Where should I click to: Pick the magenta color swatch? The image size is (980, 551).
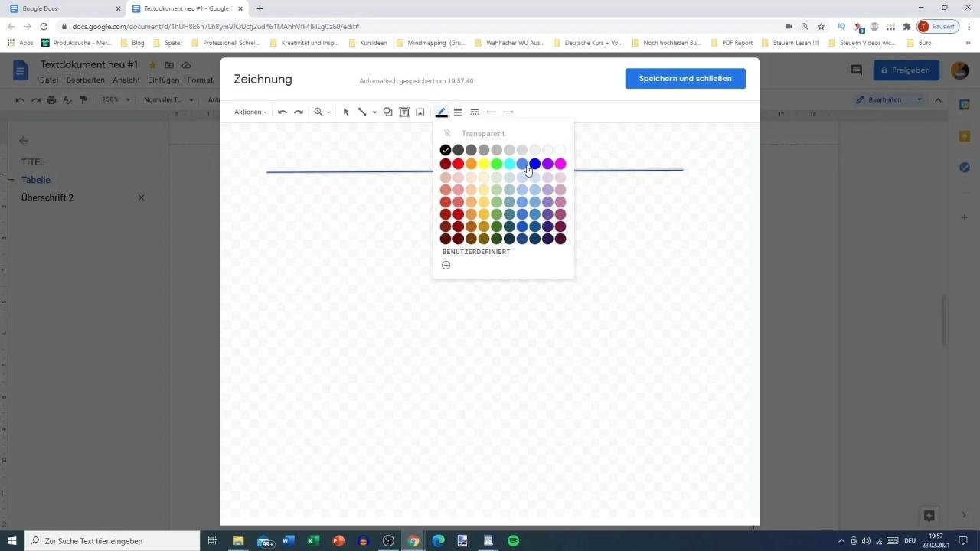click(560, 163)
